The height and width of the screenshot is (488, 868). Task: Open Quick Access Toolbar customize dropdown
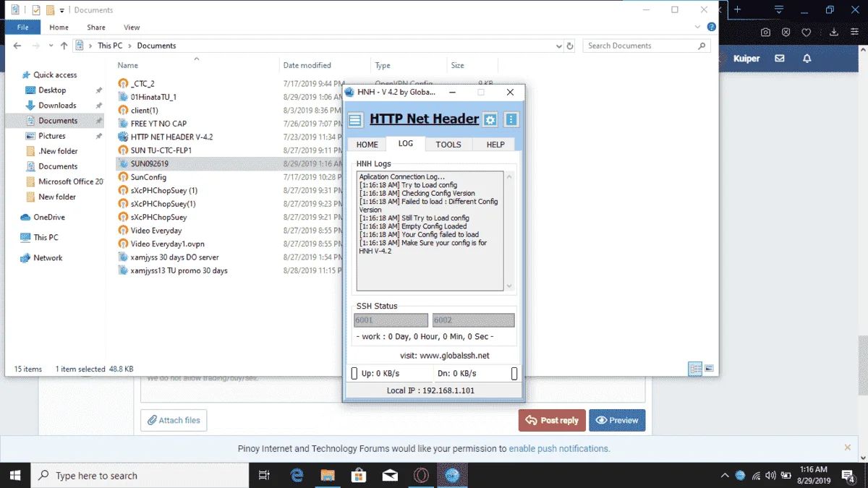(x=62, y=10)
